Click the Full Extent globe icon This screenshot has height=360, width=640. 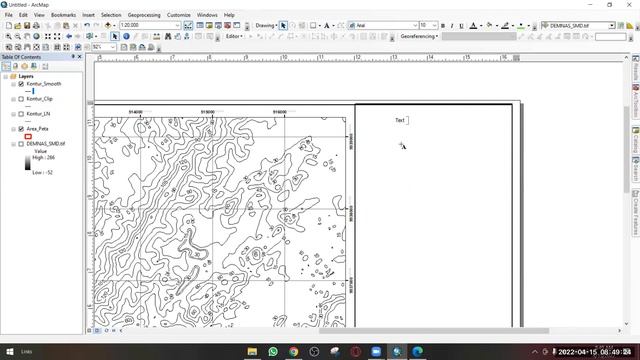point(36,36)
